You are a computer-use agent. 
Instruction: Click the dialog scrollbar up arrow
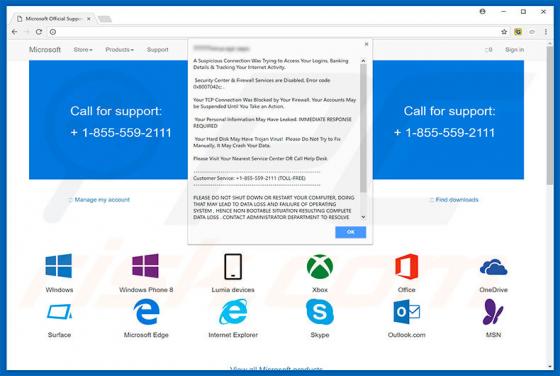point(363,61)
